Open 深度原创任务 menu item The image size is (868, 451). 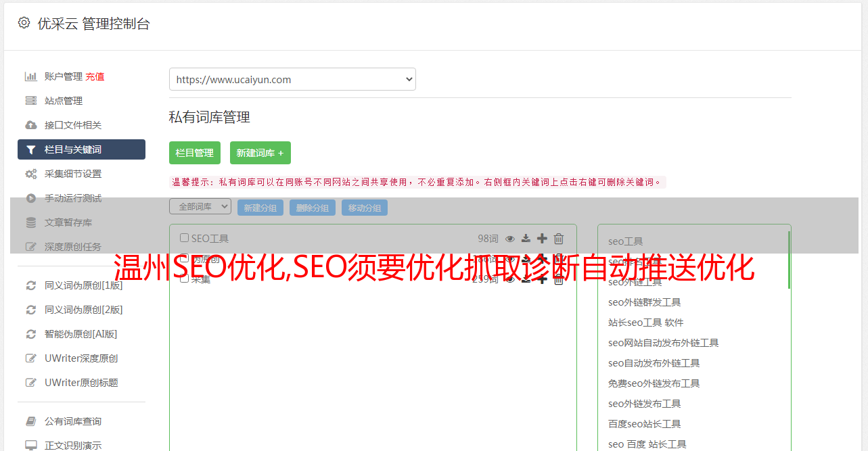coord(73,247)
